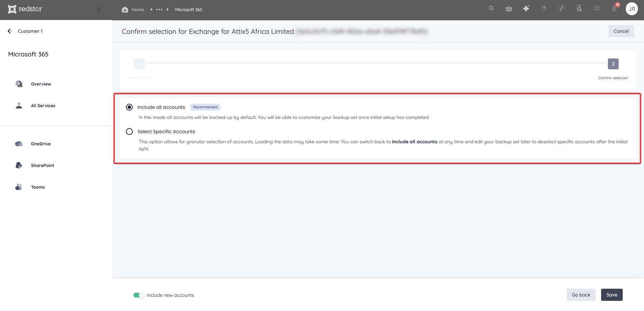Select Include all accounts radio button

[x=129, y=107]
